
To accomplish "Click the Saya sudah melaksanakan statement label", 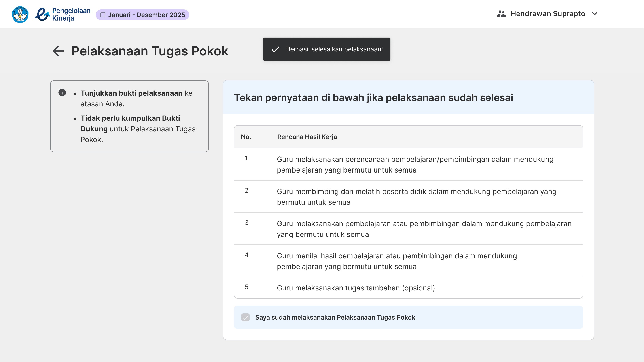I will (335, 317).
